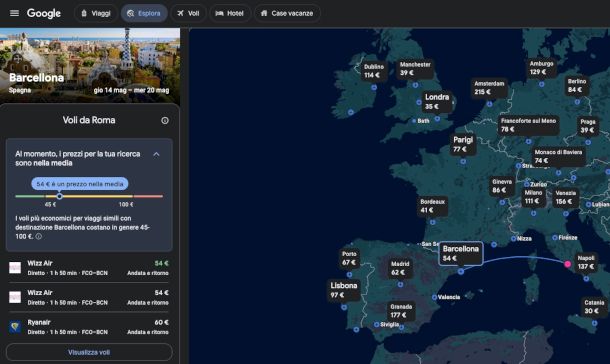Click the Siviglia map marker
610x364 pixels.
(376, 324)
